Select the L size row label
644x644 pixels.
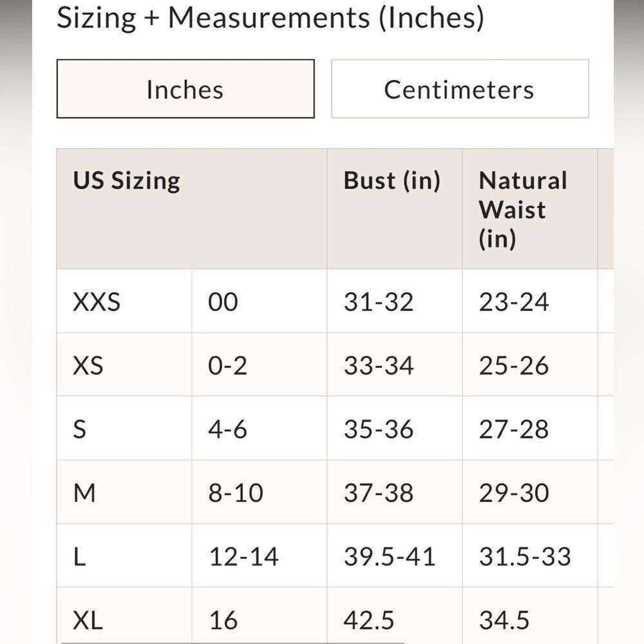point(79,556)
